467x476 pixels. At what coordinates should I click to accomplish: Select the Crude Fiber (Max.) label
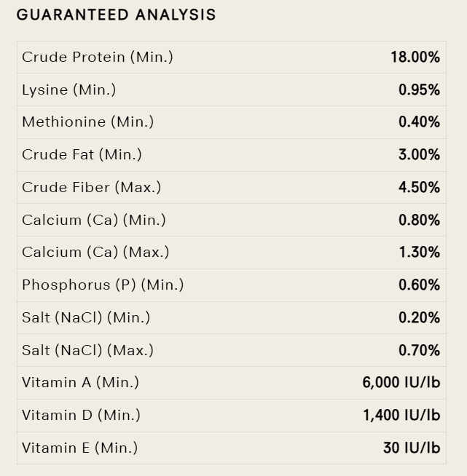(x=92, y=187)
